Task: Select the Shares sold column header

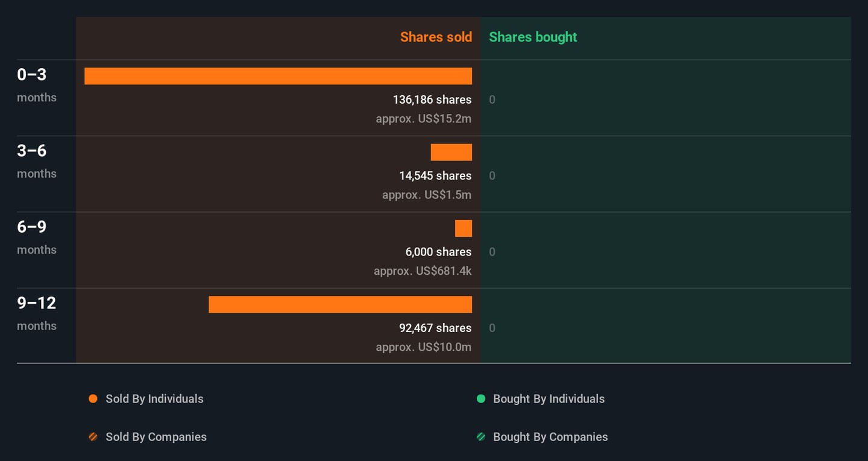Action: tap(436, 37)
